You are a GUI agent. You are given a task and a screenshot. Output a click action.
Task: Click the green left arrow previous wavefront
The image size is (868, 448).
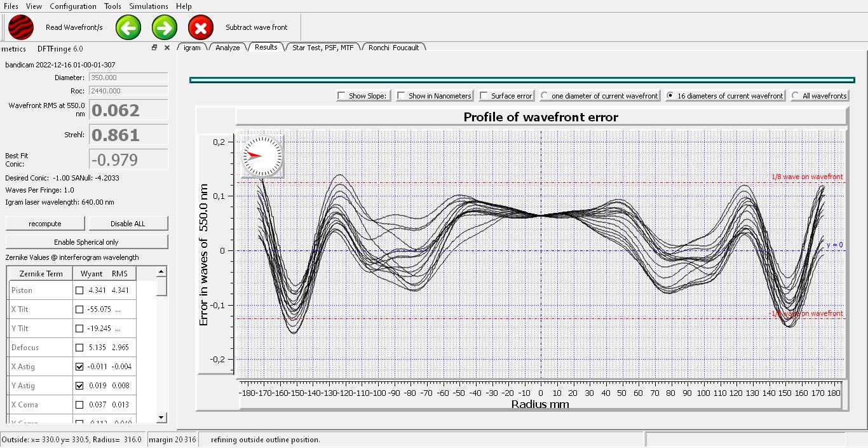pyautogui.click(x=128, y=27)
